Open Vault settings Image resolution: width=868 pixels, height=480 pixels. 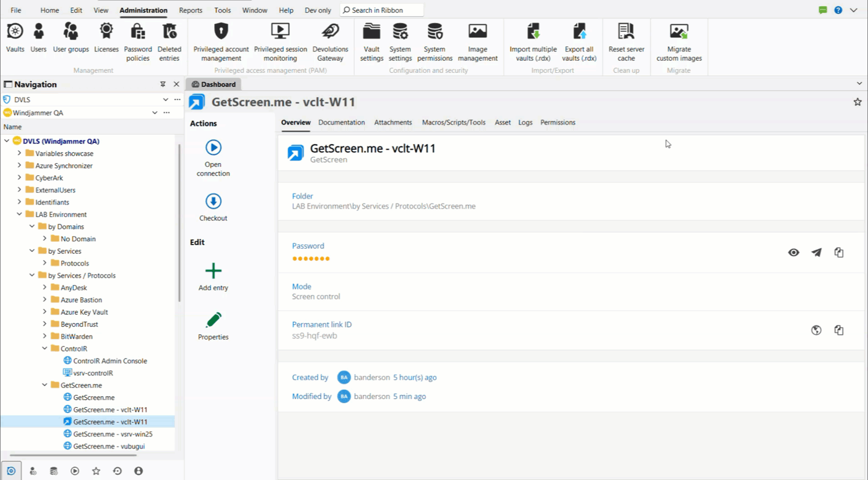[x=371, y=40]
